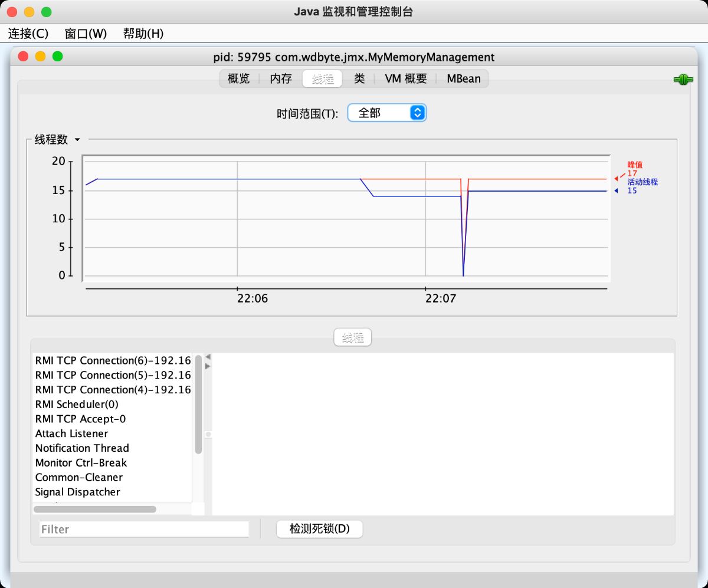This screenshot has height=588, width=708.
Task: Expand split pane with right arrow
Action: (208, 366)
